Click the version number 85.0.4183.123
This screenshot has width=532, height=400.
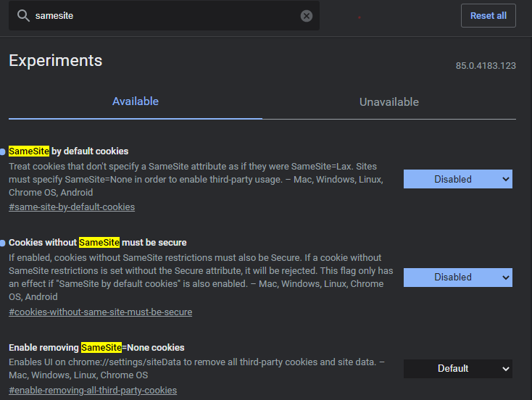point(486,65)
